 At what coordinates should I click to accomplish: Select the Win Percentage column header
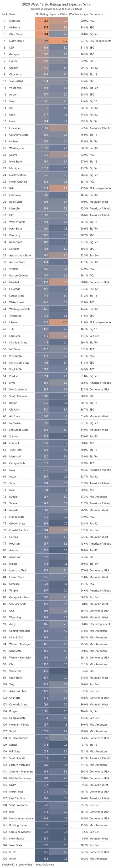tap(78, 15)
